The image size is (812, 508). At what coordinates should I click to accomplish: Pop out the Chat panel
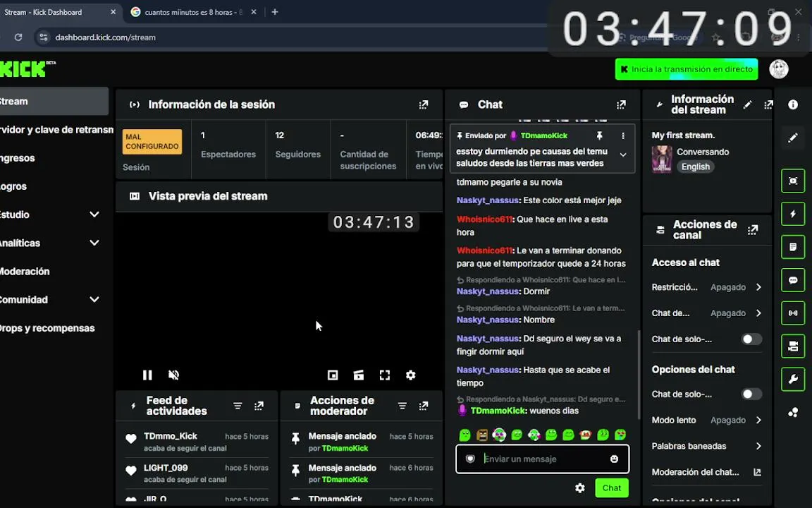click(621, 104)
